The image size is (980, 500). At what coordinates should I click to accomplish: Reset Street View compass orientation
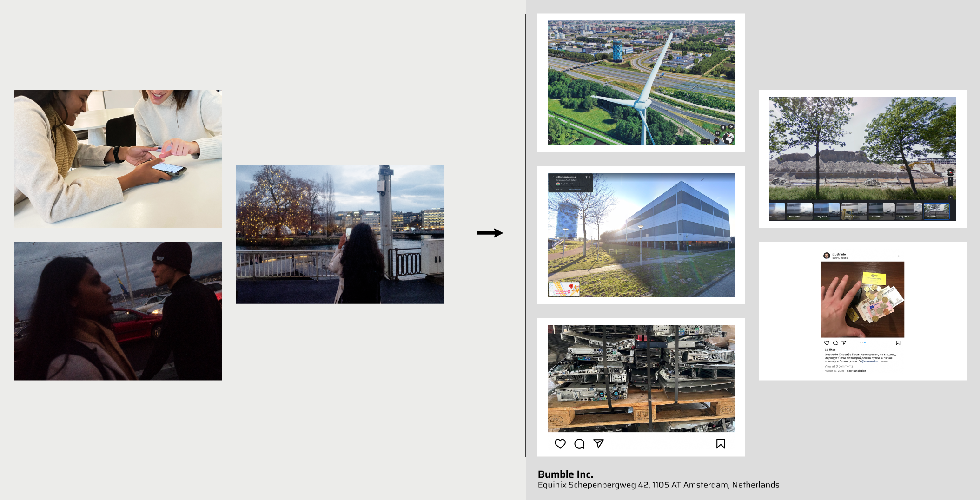pyautogui.click(x=950, y=172)
